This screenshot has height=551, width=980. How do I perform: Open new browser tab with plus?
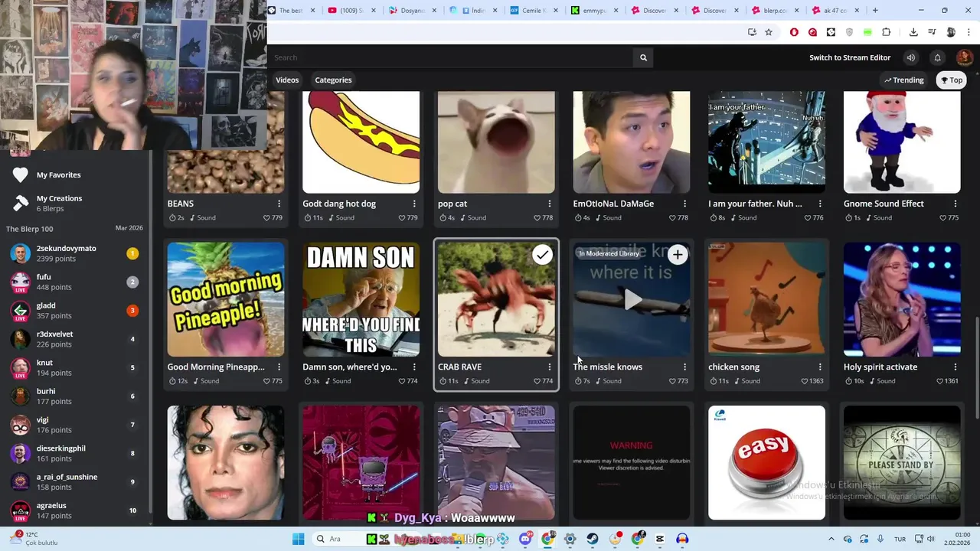click(x=875, y=11)
